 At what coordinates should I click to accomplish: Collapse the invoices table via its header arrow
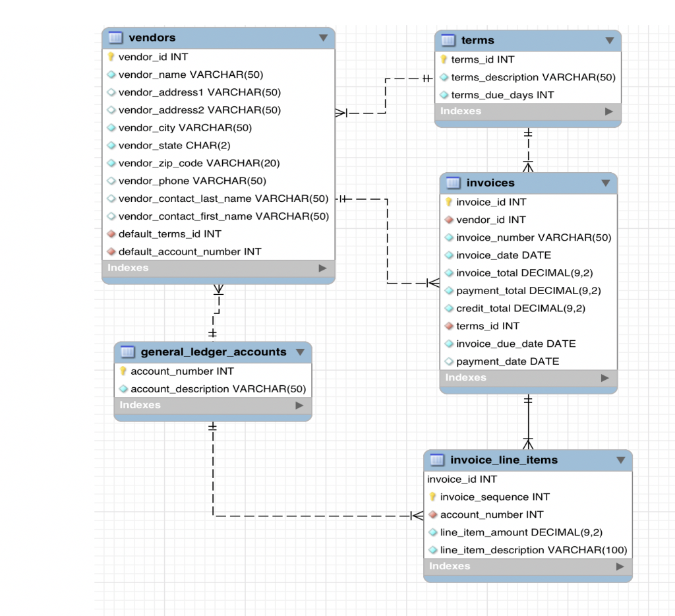[605, 183]
